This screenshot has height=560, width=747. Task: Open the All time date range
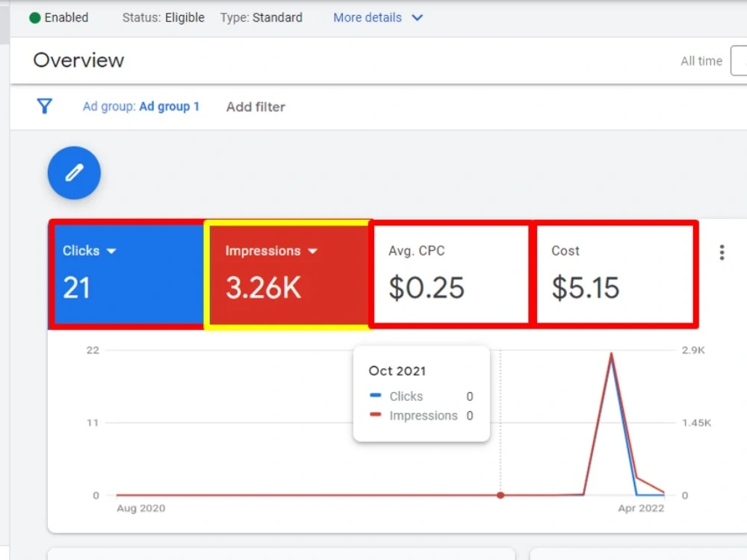(701, 61)
